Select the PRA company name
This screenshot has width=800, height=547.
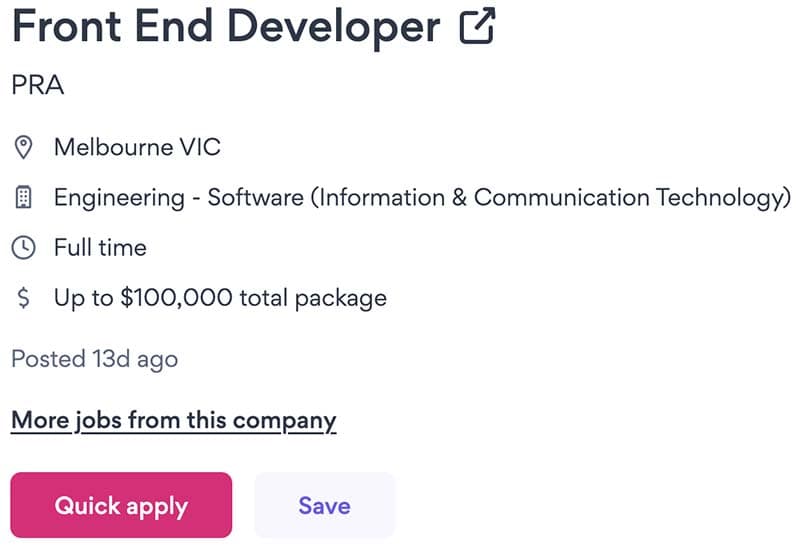(38, 85)
